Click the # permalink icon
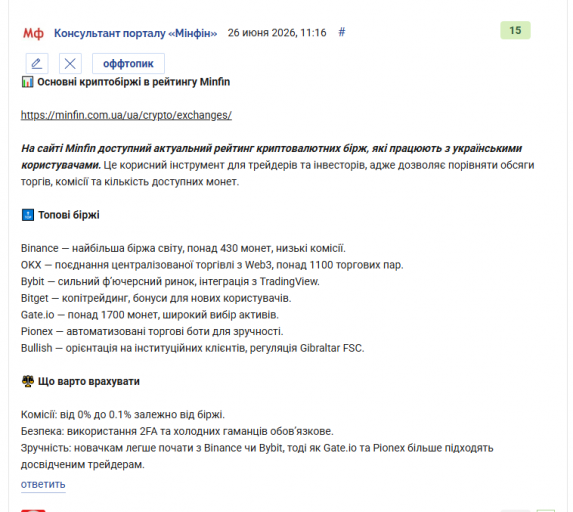Viewport: 573px width, 512px height. (342, 33)
